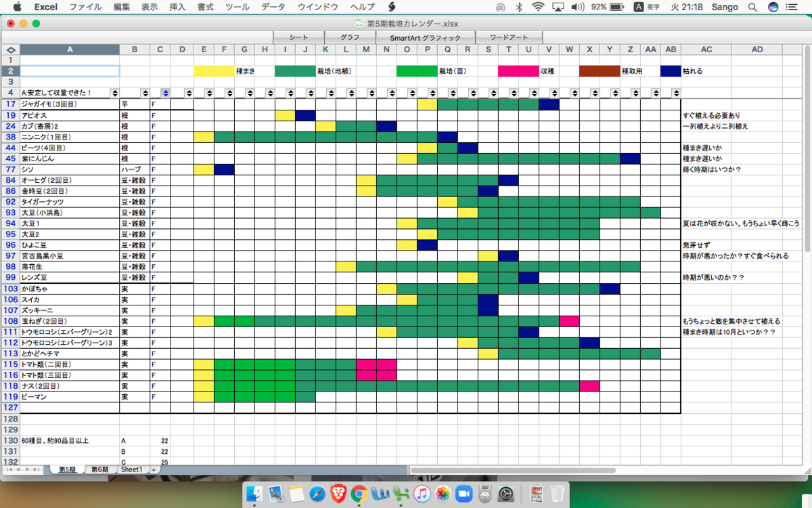Screen dimensions: 812x508
Task: Select cell 宮古島黒小豆
Action: click(70, 256)
